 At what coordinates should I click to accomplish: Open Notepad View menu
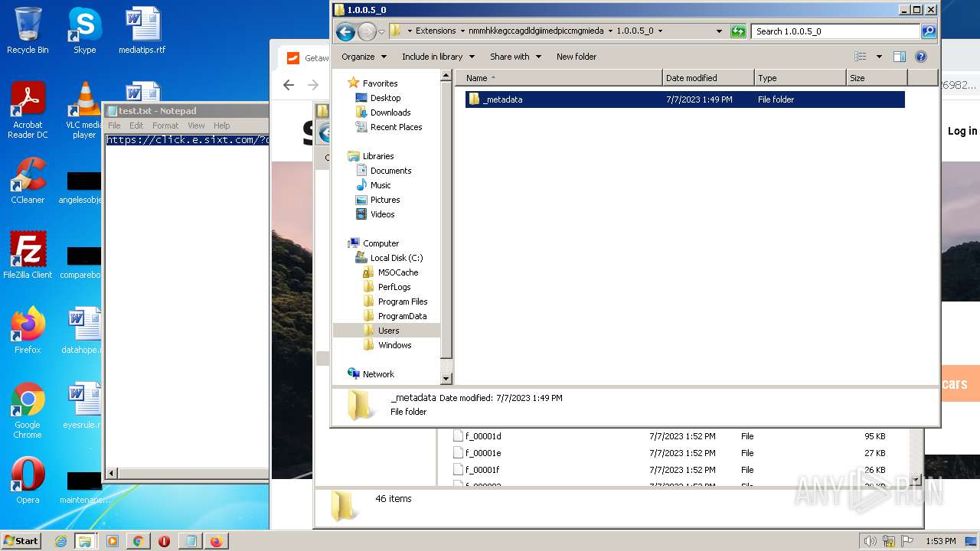[x=196, y=126]
